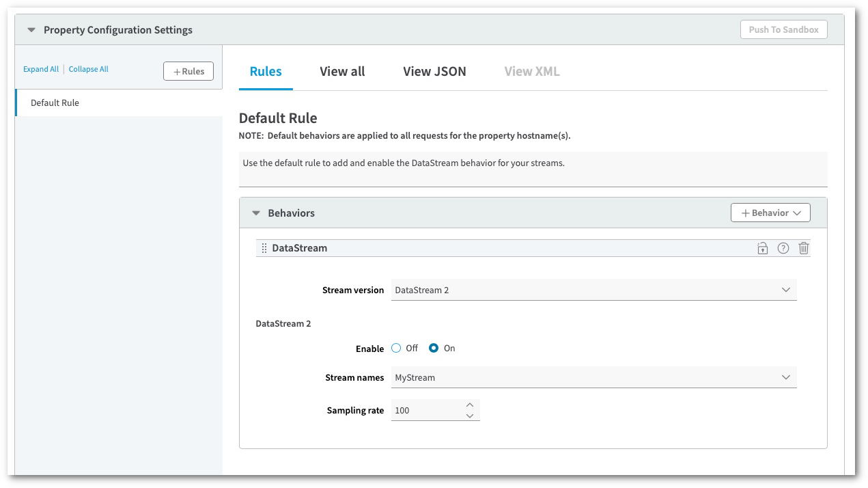Click the Sampling rate input field
Viewport: 868px width, 488px height.
425,410
